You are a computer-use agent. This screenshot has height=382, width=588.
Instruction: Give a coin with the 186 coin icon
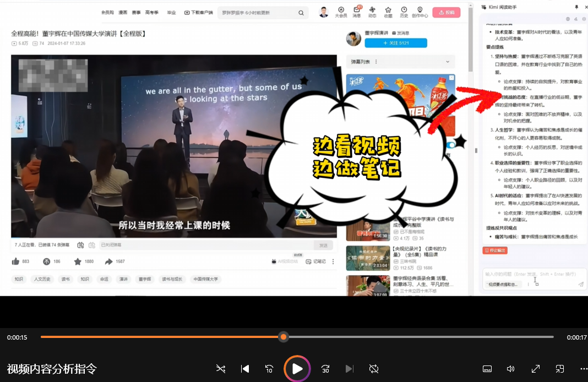pyautogui.click(x=46, y=261)
